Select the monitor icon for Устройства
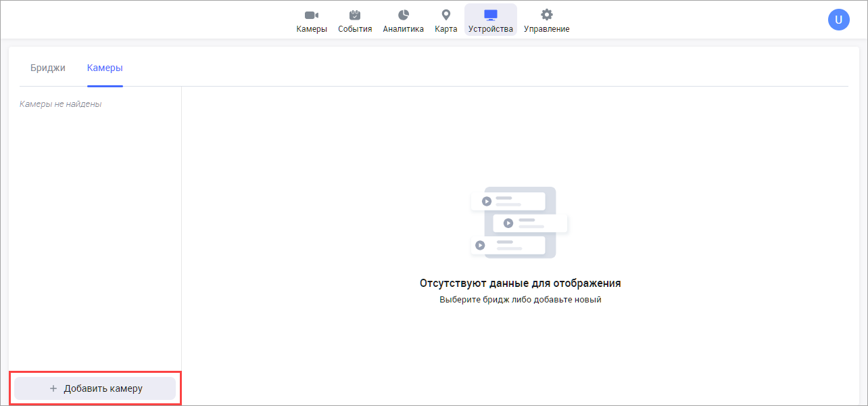This screenshot has width=868, height=406. coord(490,15)
